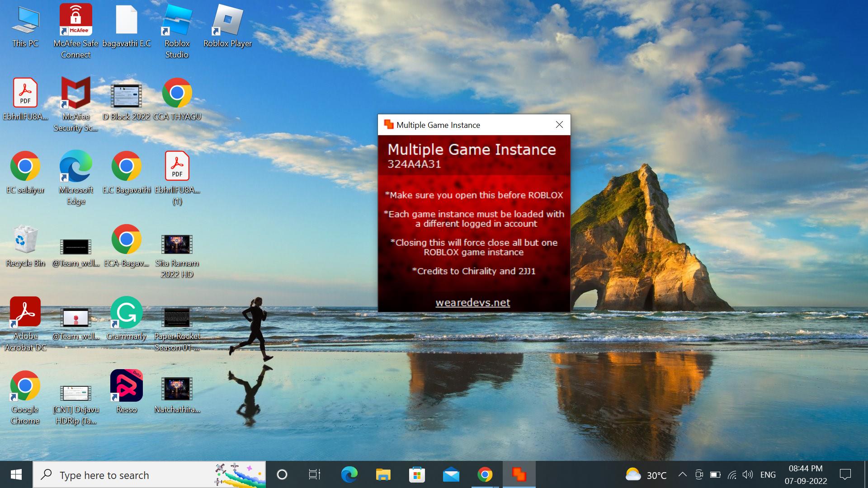Select E.C Bagavathi Chrome shortcut
Image resolution: width=868 pixels, height=488 pixels.
point(127,173)
